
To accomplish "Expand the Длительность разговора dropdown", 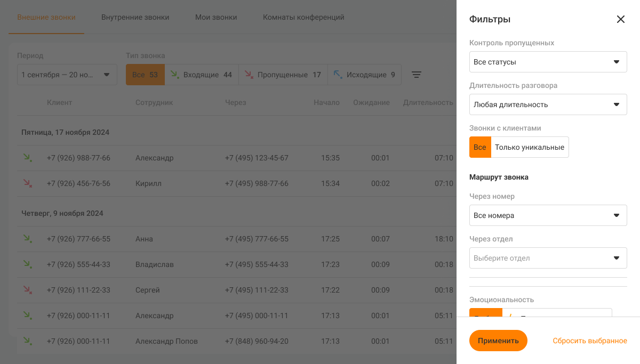I will pyautogui.click(x=548, y=104).
